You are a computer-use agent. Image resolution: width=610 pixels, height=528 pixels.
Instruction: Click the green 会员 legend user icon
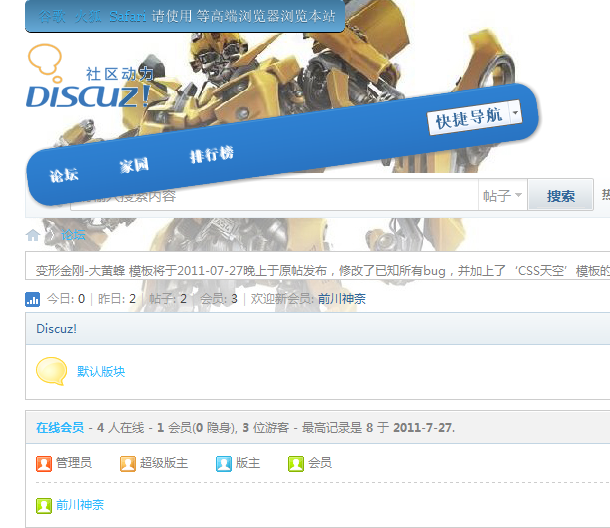296,463
